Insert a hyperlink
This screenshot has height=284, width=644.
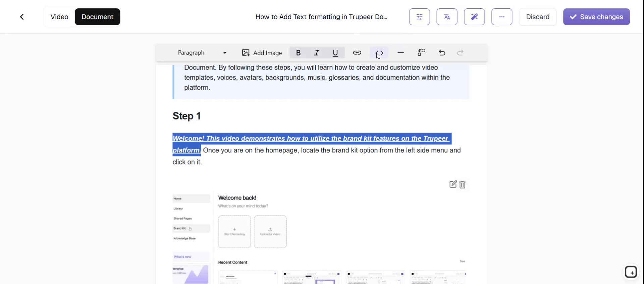tap(357, 53)
